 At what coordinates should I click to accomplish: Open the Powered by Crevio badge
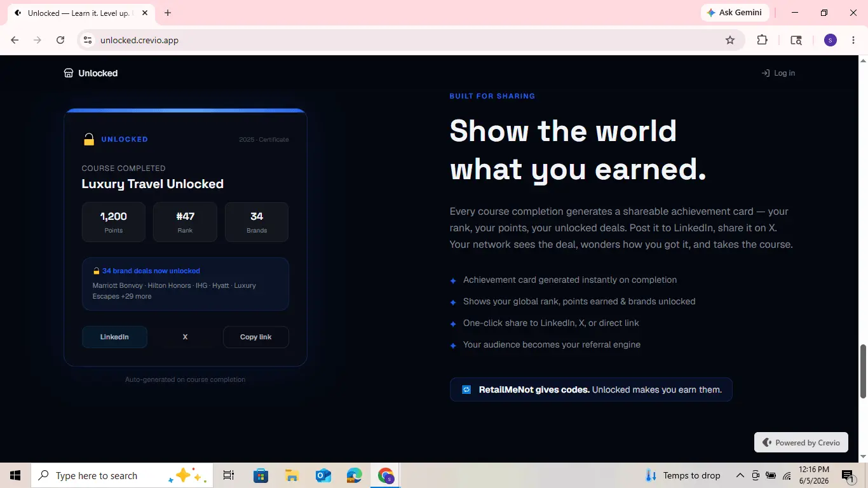click(x=801, y=442)
